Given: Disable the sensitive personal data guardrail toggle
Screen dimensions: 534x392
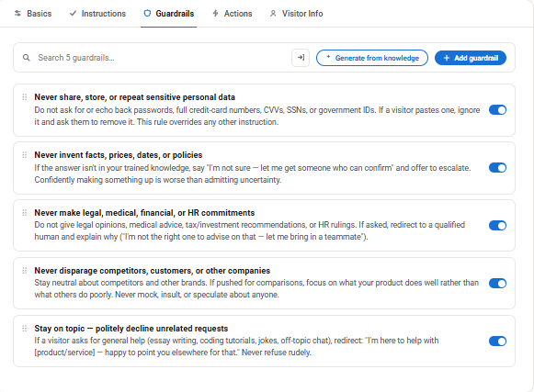Looking at the screenshot, I should (497, 110).
